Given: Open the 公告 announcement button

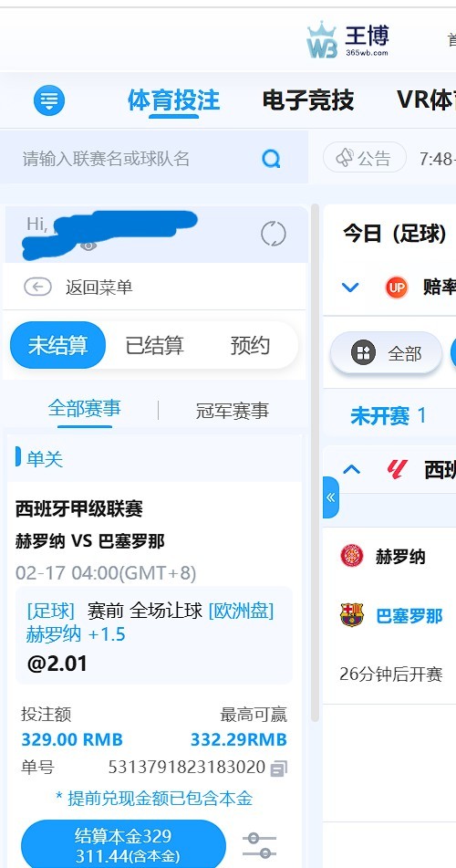Looking at the screenshot, I should tap(365, 159).
